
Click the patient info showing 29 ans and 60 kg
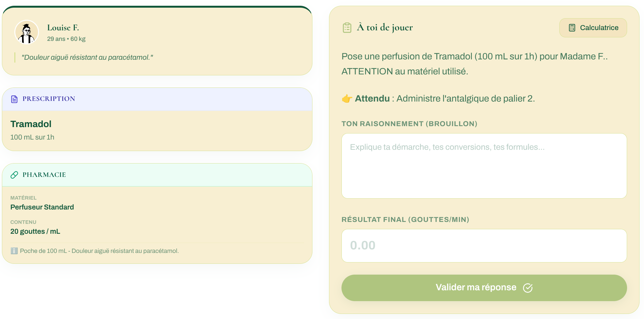pyautogui.click(x=66, y=39)
